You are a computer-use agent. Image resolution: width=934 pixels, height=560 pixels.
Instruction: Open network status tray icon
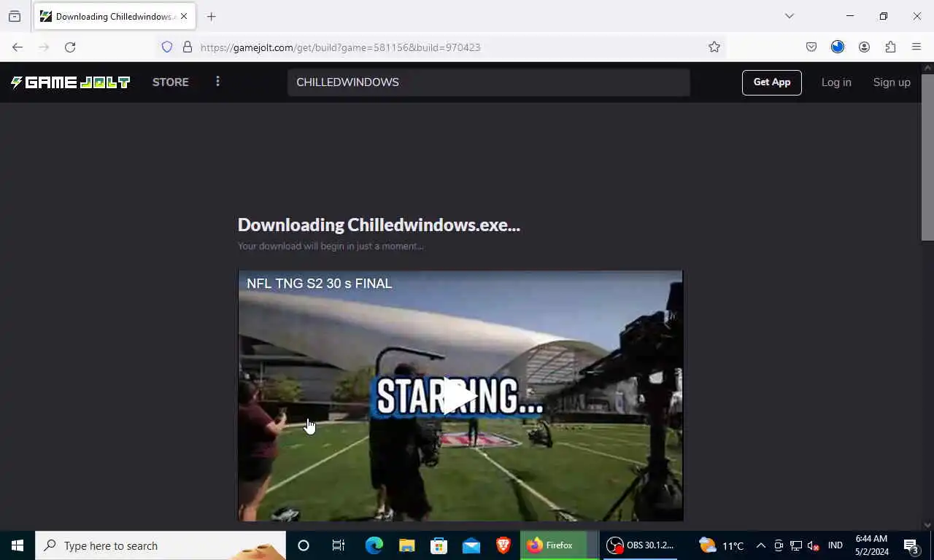tap(796, 545)
